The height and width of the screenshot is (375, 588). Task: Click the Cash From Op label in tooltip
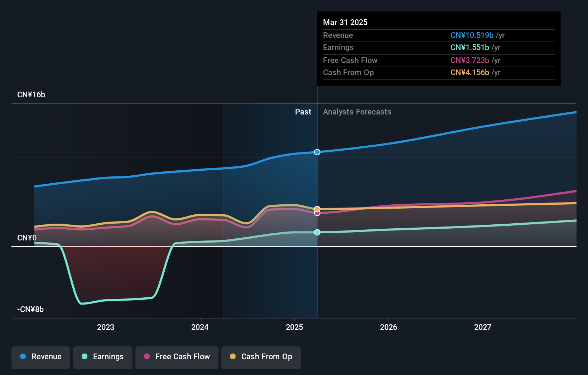348,73
